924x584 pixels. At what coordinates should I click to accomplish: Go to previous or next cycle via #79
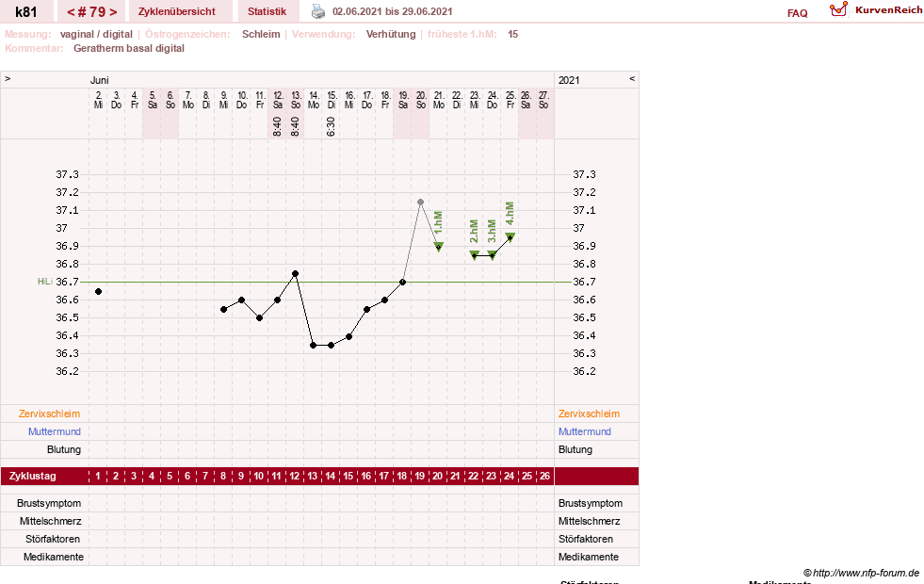92,12
